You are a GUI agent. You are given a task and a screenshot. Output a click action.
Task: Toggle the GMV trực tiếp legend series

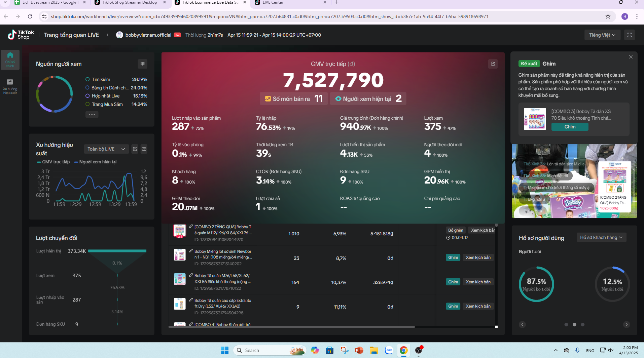[x=53, y=162]
